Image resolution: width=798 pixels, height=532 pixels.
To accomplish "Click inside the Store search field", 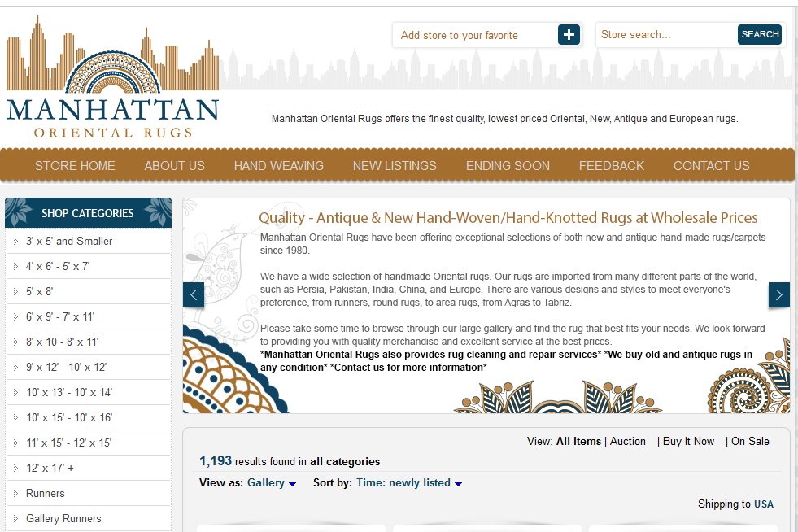I will point(666,35).
